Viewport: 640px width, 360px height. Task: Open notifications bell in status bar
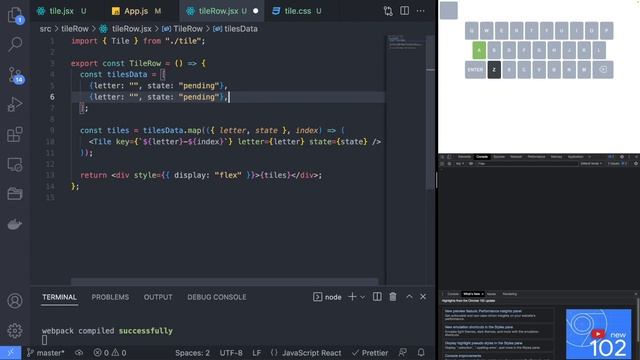(x=421, y=352)
